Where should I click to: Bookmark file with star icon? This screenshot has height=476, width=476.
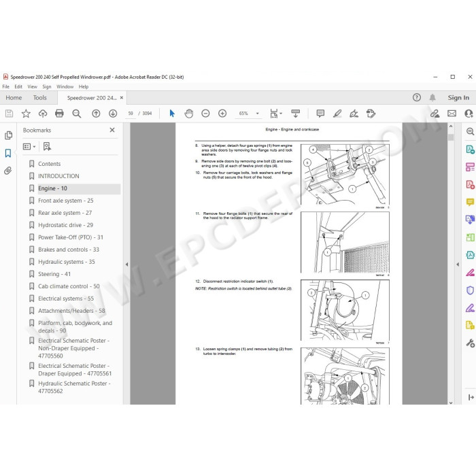coord(26,114)
